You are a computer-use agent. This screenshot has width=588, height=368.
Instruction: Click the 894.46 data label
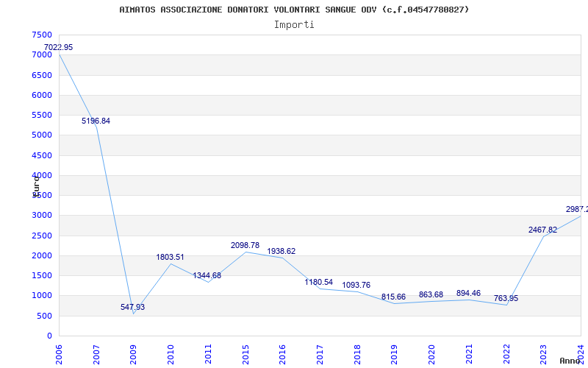click(468, 293)
